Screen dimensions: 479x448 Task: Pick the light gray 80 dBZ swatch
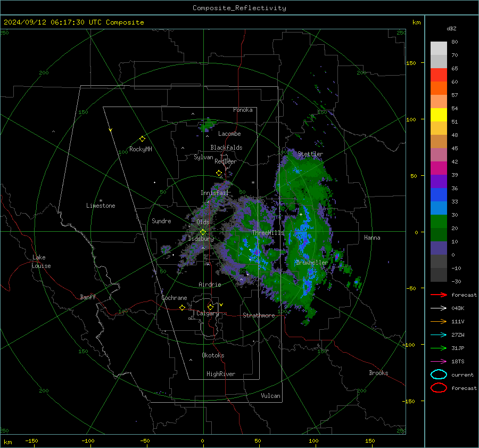coord(439,48)
